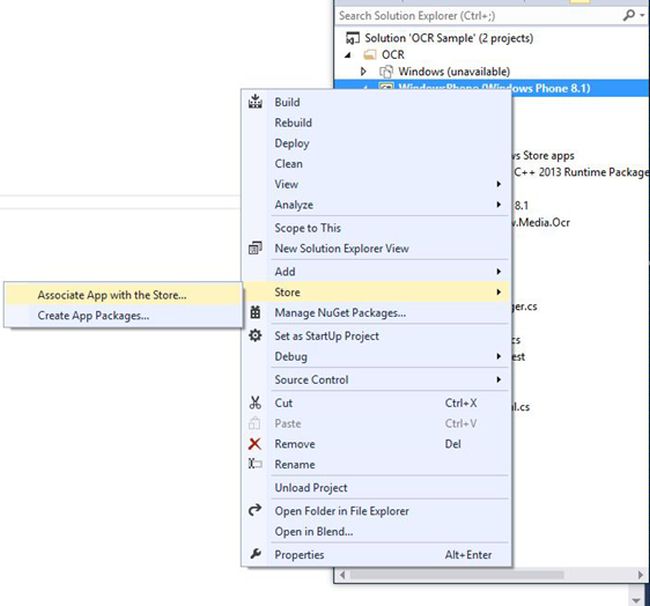
Task: Select the Solution 'OCR Sample' node
Action: click(449, 38)
